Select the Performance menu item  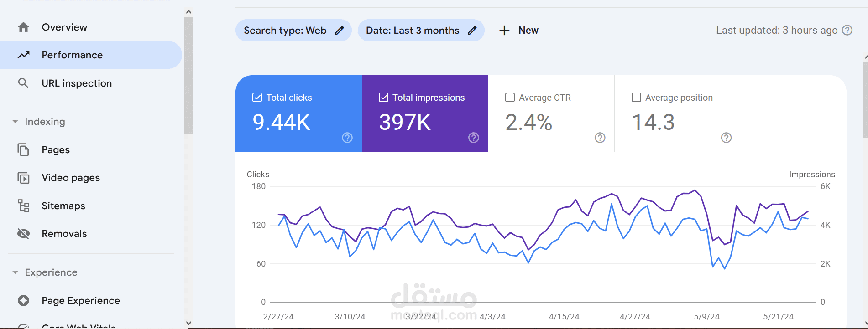pos(91,55)
